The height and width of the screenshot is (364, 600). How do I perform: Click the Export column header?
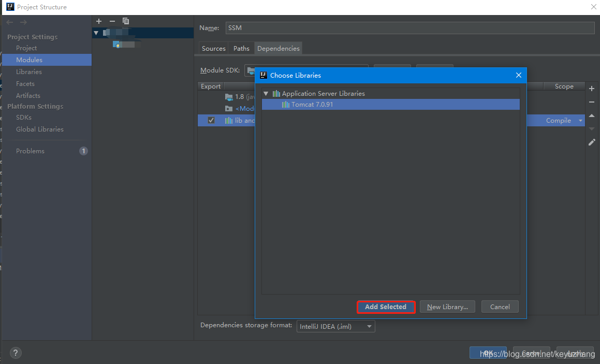[211, 86]
